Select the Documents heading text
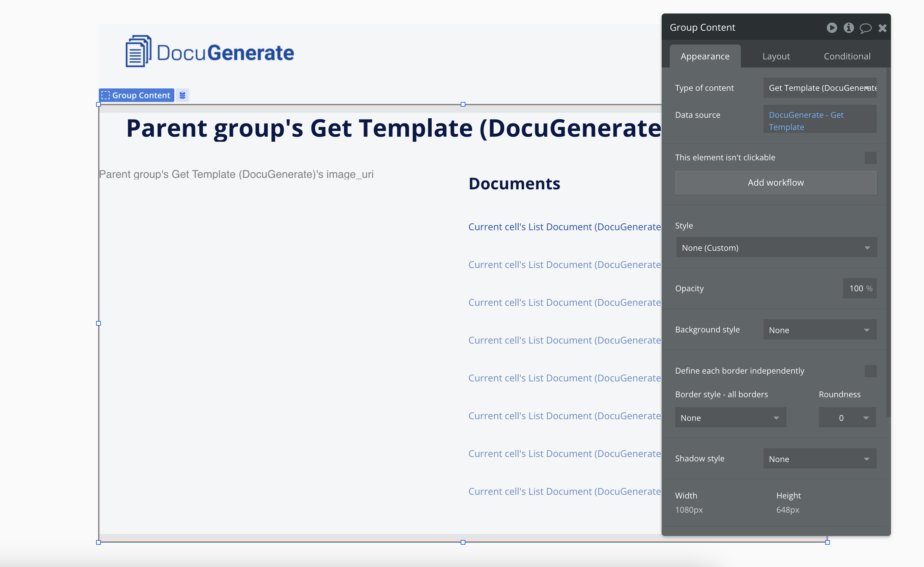Image resolution: width=924 pixels, height=567 pixels. coord(514,184)
